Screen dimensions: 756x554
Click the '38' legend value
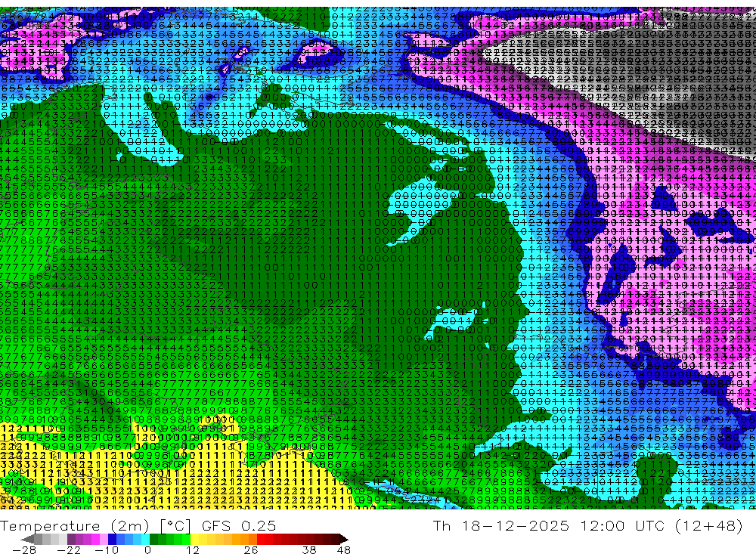point(309,550)
